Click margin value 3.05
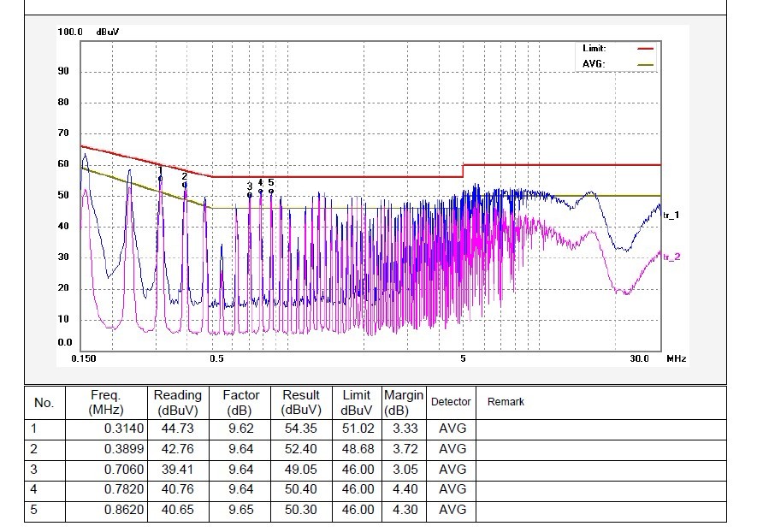This screenshot has height=532, width=757. (x=405, y=470)
